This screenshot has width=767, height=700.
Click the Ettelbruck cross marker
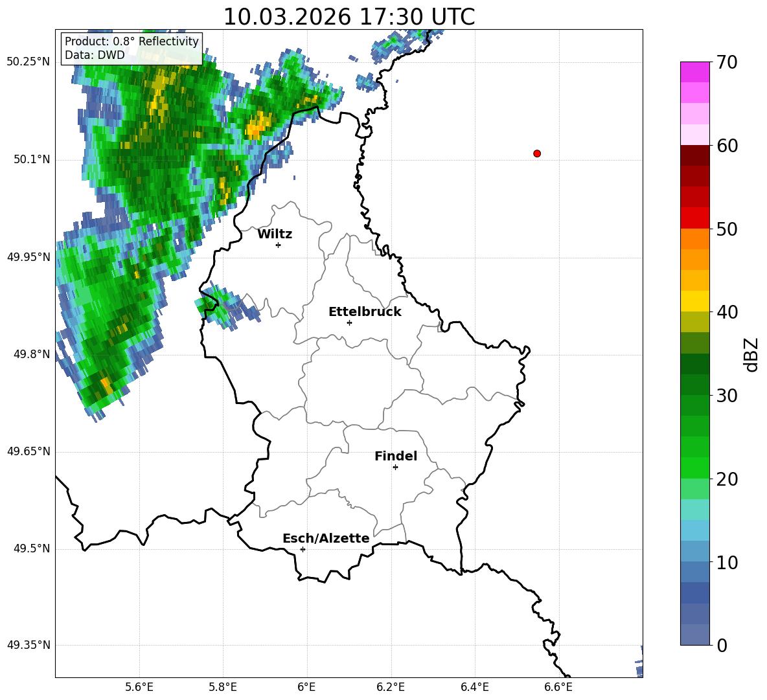pos(349,322)
